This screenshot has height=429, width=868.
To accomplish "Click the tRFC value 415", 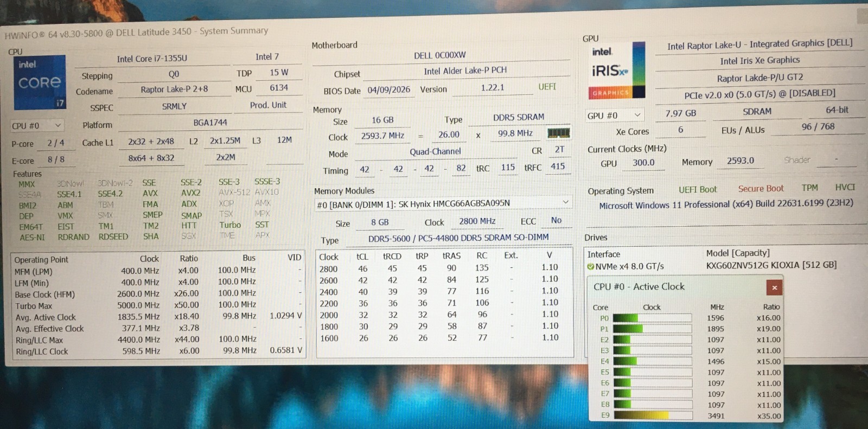I will click(558, 167).
